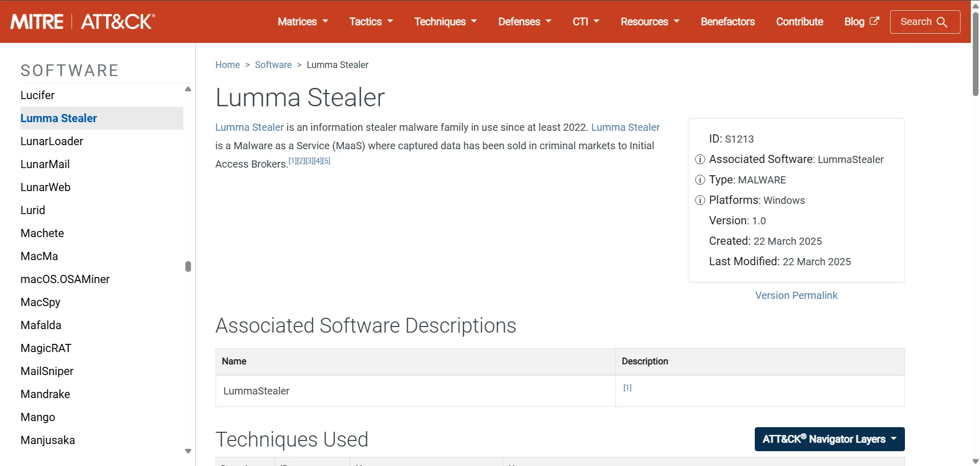Click the MITRE ATT&CK logo
The height and width of the screenshot is (466, 980).
pos(83,21)
